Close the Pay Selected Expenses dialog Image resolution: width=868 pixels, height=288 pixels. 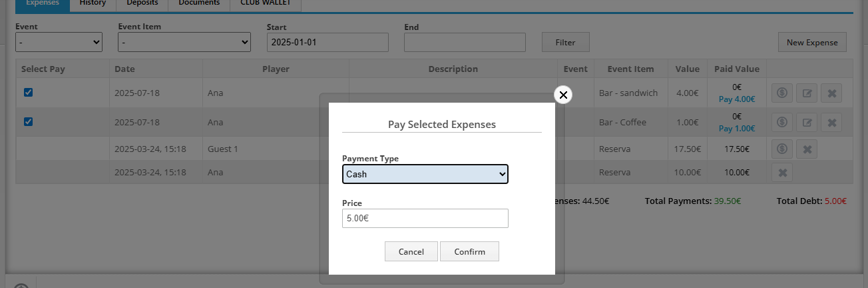point(563,95)
